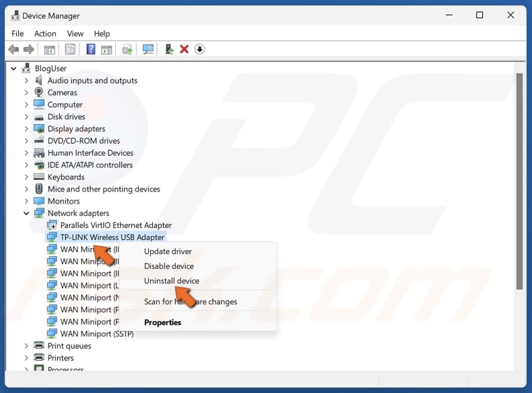Click the DVD/CD-ROM drives icon
This screenshot has height=393, width=532.
point(39,140)
